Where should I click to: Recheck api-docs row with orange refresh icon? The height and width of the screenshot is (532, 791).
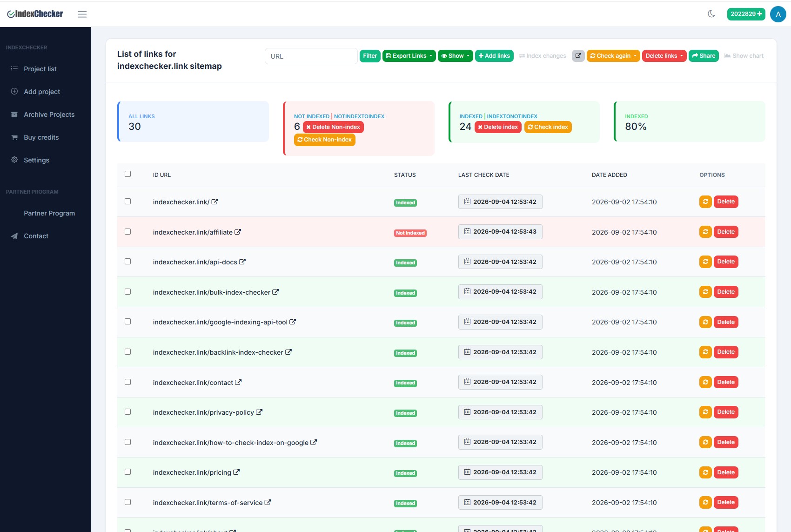click(705, 262)
